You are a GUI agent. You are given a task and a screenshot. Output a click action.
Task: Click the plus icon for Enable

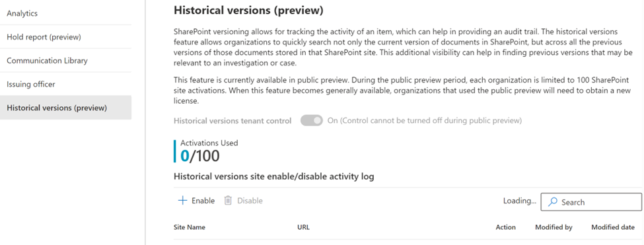182,201
